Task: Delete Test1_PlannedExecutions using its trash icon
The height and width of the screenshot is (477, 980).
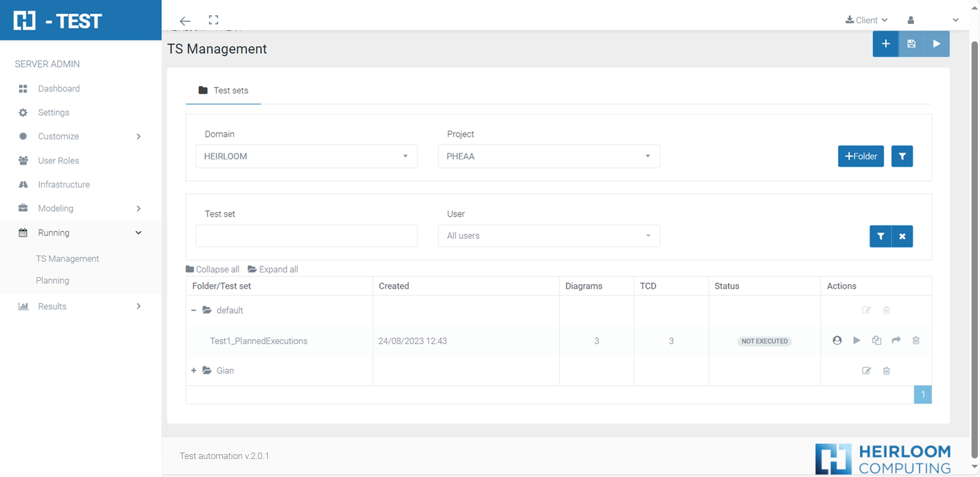Action: point(916,340)
